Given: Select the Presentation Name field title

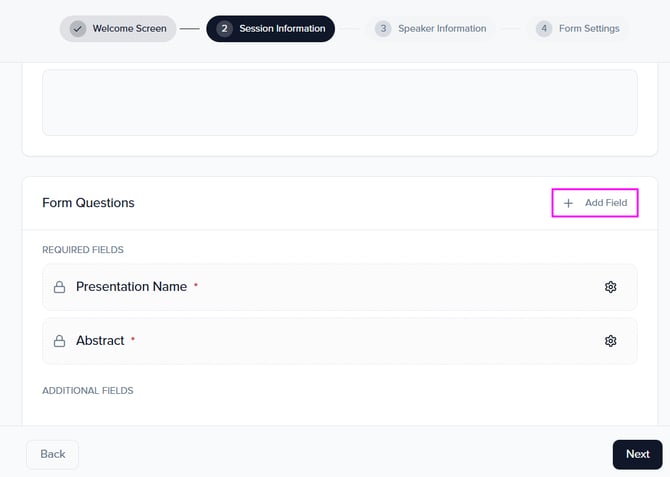Looking at the screenshot, I should click(x=131, y=287).
